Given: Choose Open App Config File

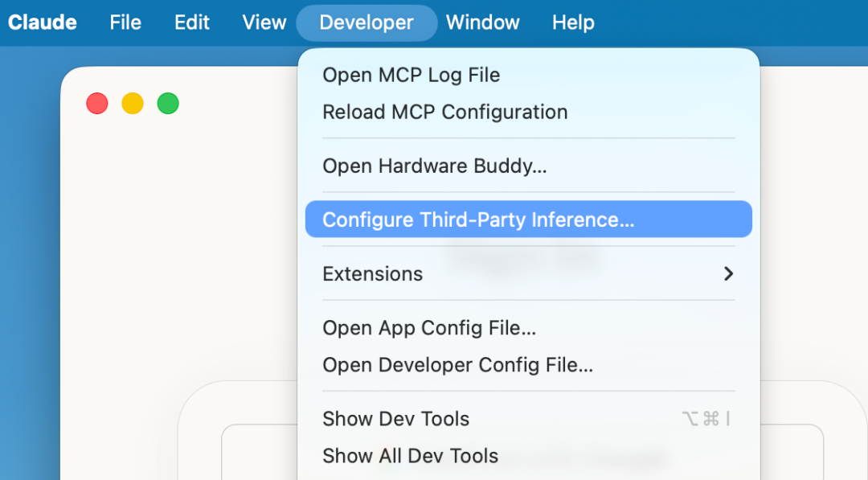Looking at the screenshot, I should point(429,328).
